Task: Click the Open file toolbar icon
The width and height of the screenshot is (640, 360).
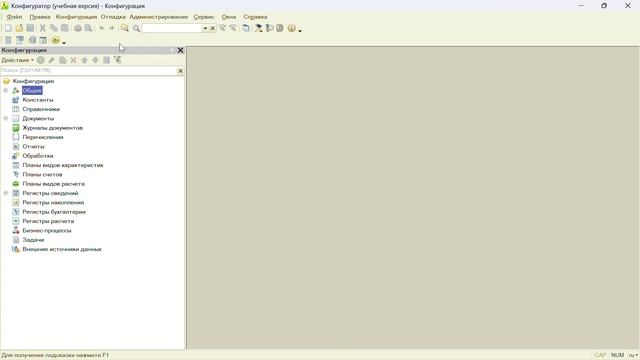Action: coord(19,28)
